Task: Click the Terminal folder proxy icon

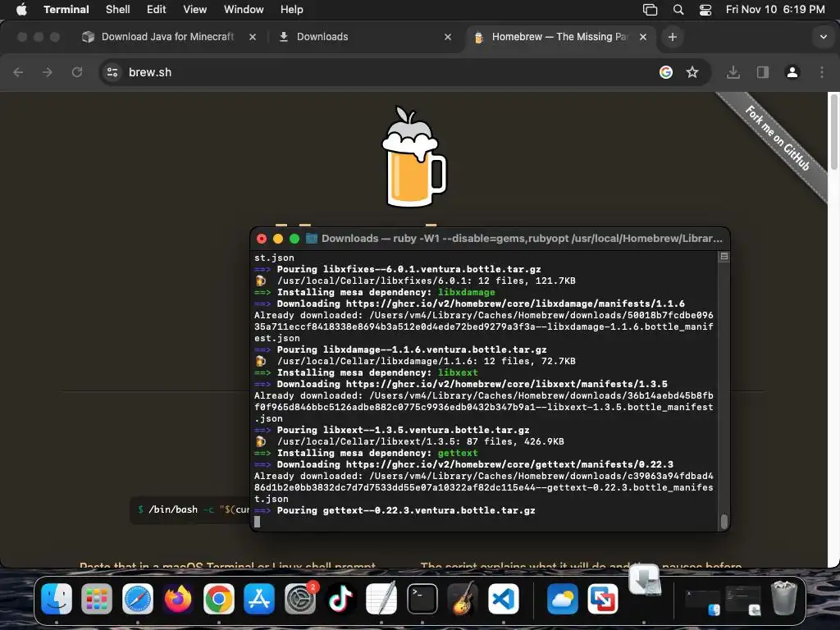Action: click(x=311, y=239)
